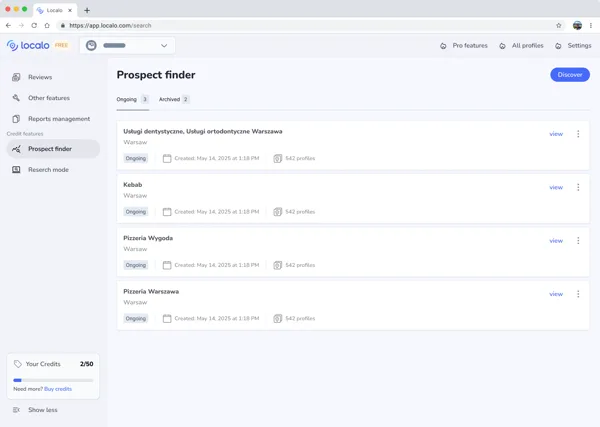Click the browser back arrow
Image resolution: width=600 pixels, height=427 pixels.
8,25
